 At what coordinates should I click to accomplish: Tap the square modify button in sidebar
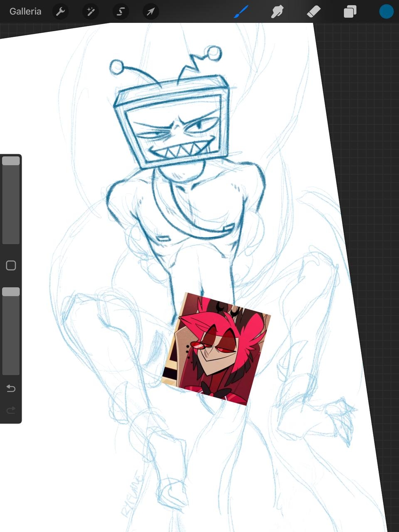(11, 266)
